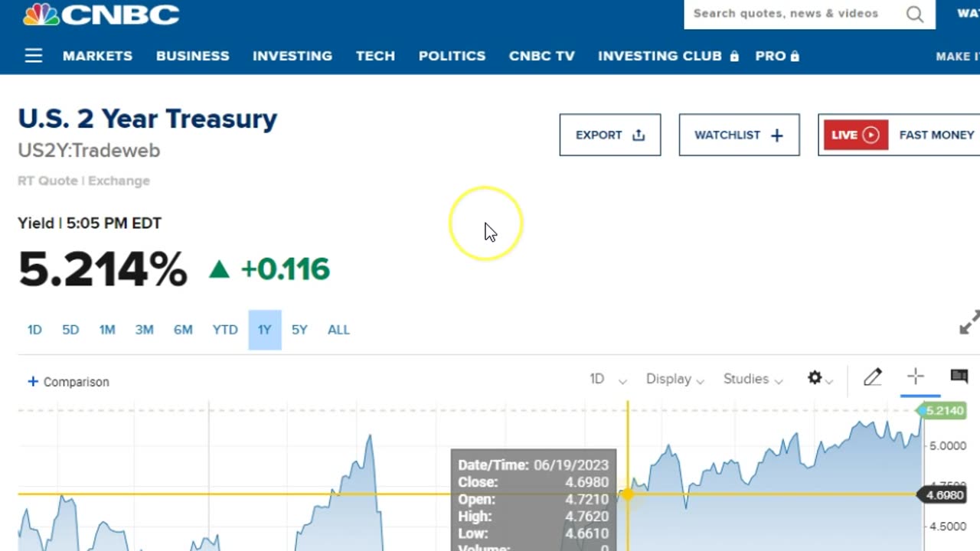Viewport: 980px width, 551px height.
Task: Select the 5D time range
Action: tap(70, 330)
